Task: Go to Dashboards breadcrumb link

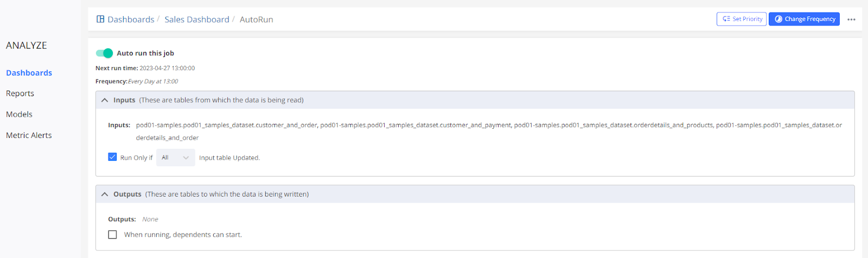Action: coord(131,20)
